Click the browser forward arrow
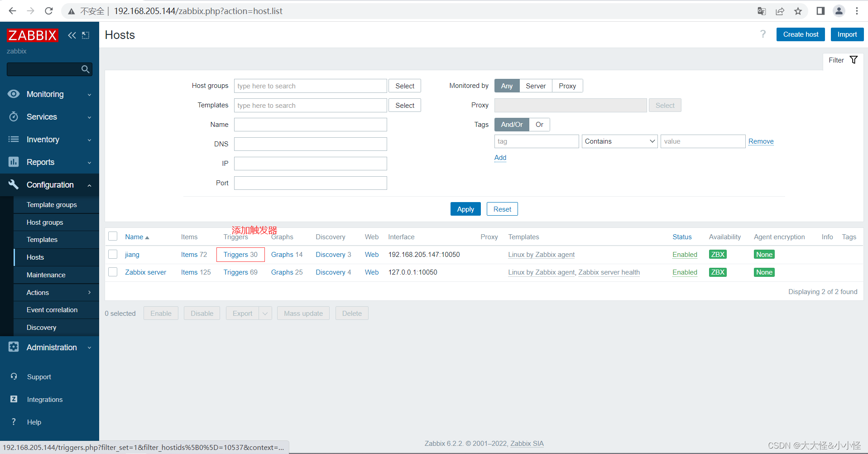868x454 pixels. point(31,11)
